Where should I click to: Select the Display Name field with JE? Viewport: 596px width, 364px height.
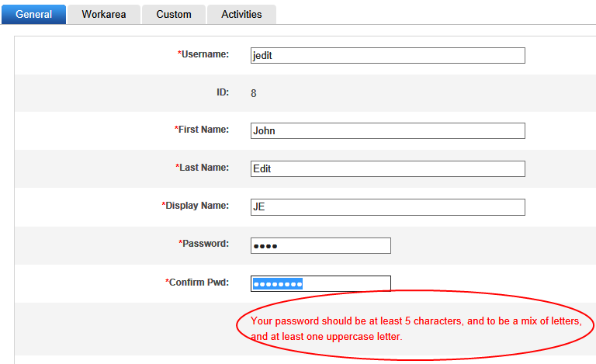[388, 207]
